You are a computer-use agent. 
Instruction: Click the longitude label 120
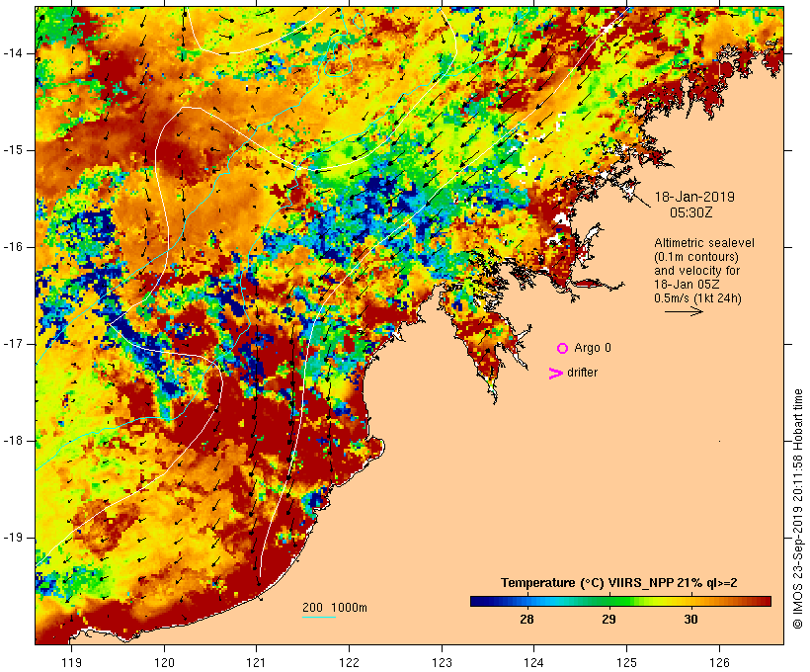(164, 662)
